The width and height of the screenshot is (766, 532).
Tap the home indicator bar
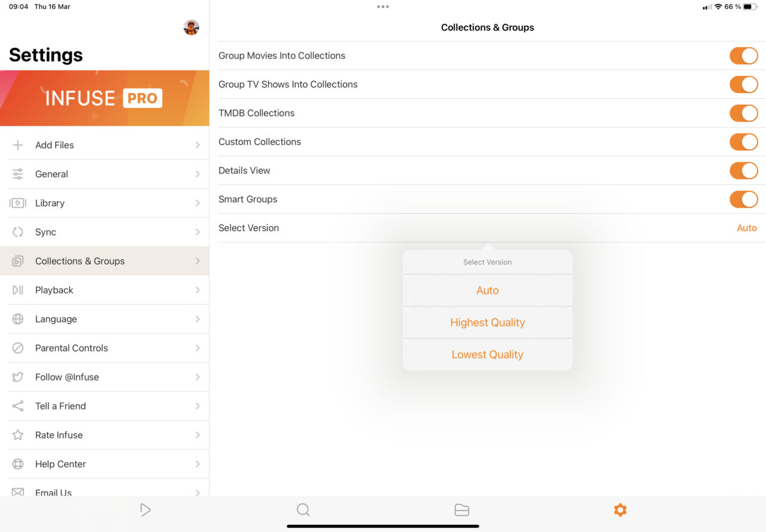pyautogui.click(x=383, y=526)
